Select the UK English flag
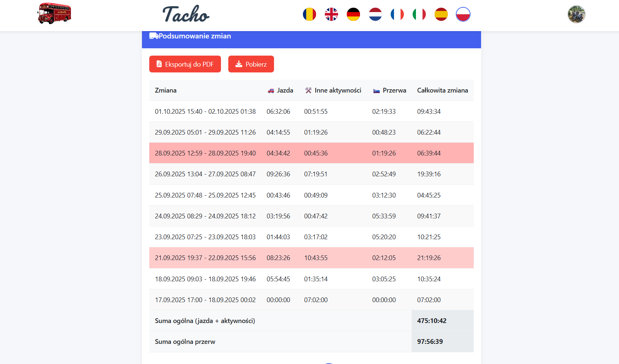 tap(331, 15)
